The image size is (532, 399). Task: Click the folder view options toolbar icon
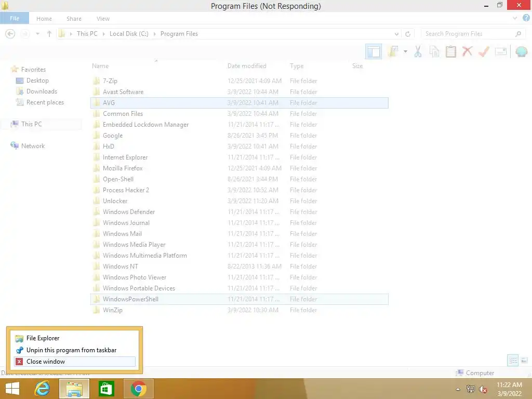pos(393,51)
